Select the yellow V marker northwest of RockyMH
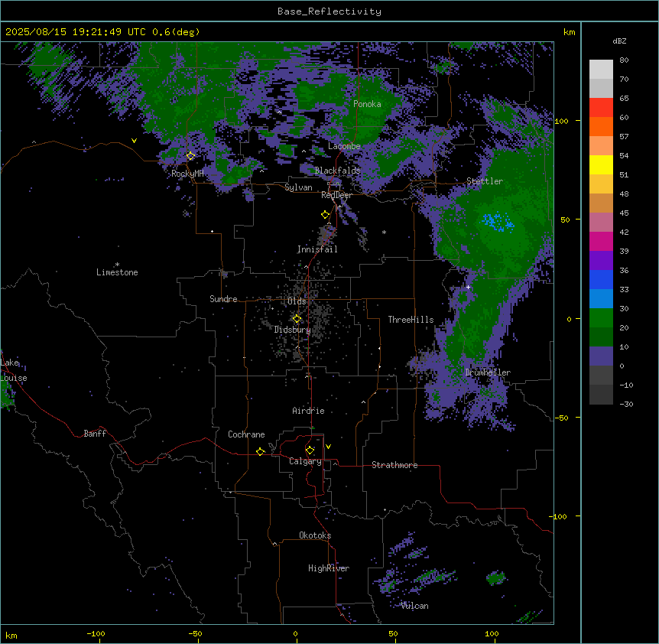Image resolution: width=659 pixels, height=644 pixels. click(134, 141)
